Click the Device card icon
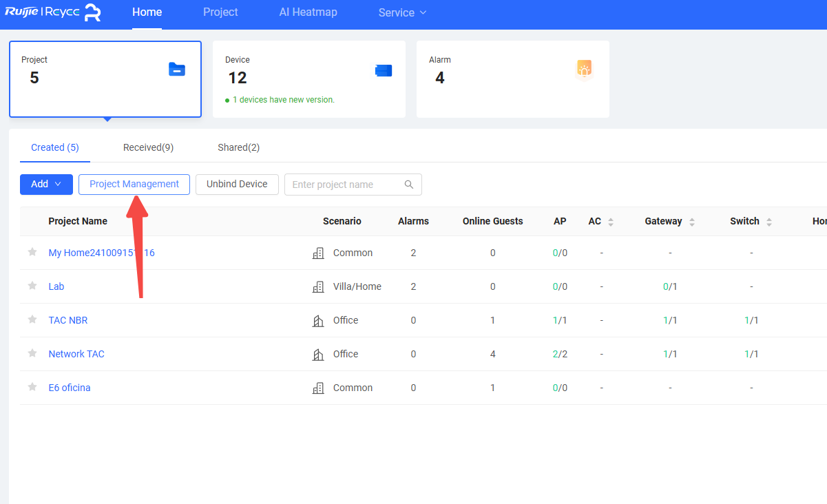 pyautogui.click(x=383, y=70)
